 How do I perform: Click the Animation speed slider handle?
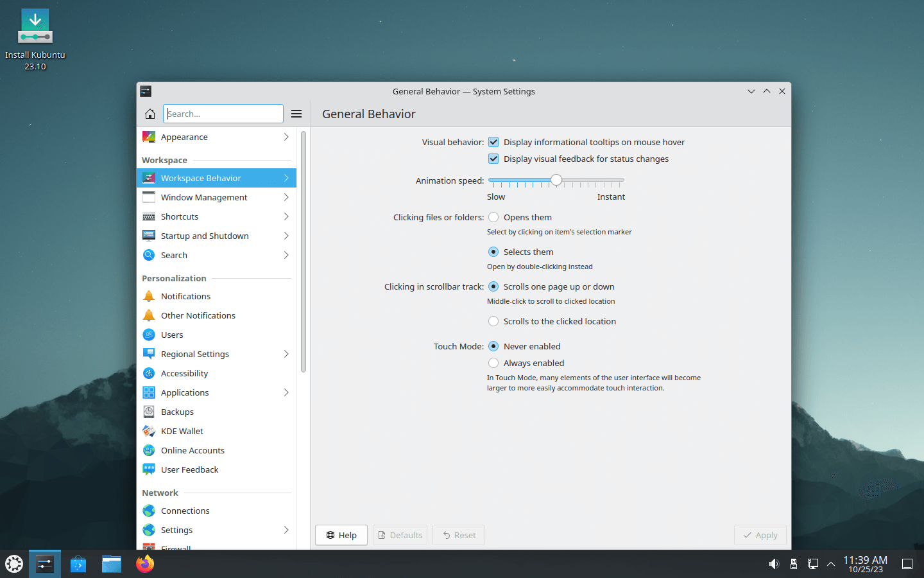point(556,180)
